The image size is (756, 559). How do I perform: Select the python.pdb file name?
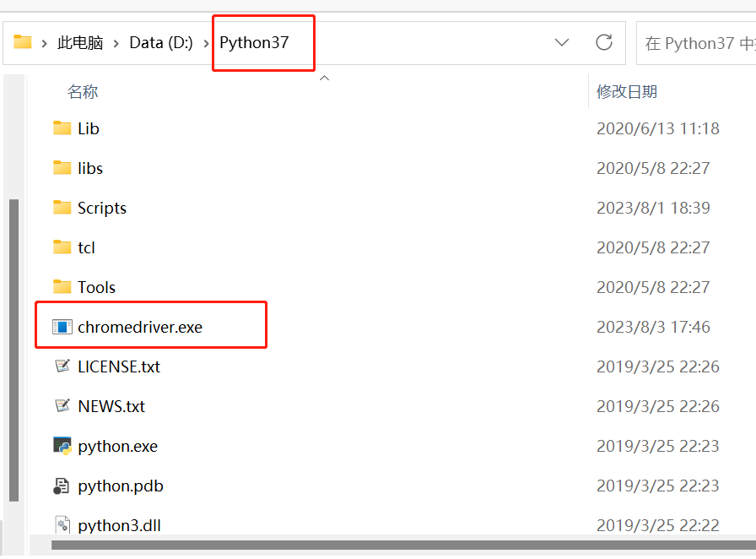tap(121, 486)
